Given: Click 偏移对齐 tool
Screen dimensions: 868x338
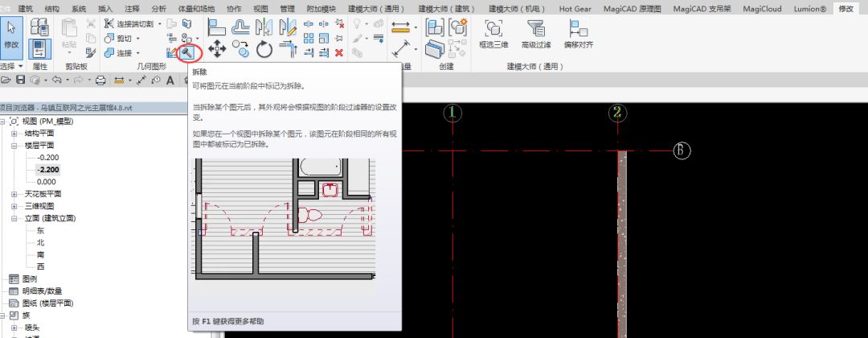Looking at the screenshot, I should tap(579, 34).
